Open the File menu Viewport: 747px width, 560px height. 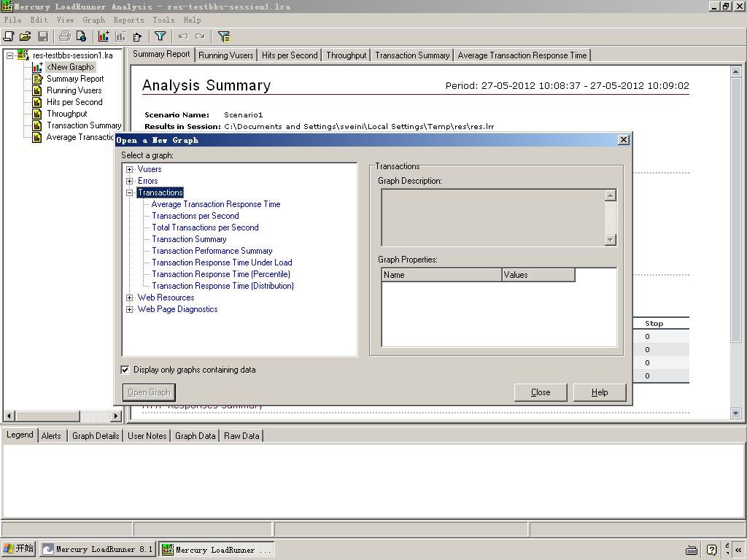point(13,20)
